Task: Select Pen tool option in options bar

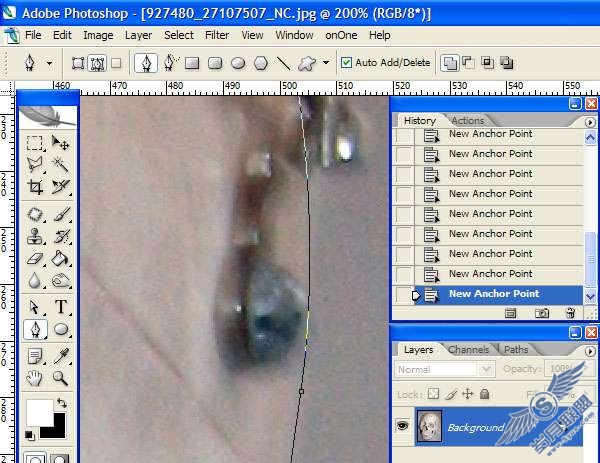Action: coord(146,63)
